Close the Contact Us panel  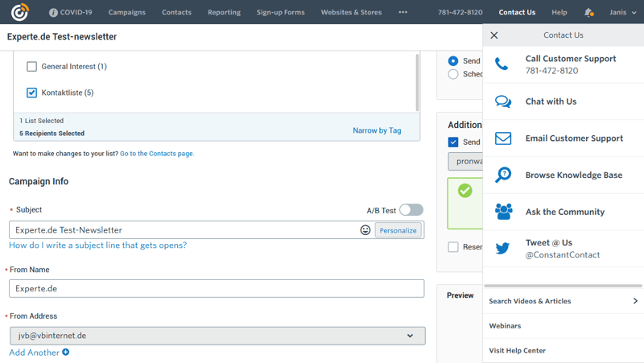[x=494, y=35]
